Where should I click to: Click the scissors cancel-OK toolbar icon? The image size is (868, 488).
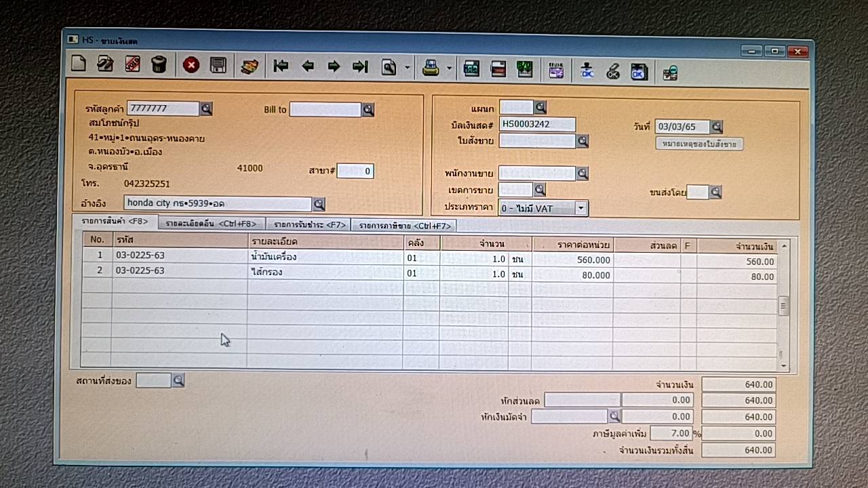pyautogui.click(x=613, y=71)
